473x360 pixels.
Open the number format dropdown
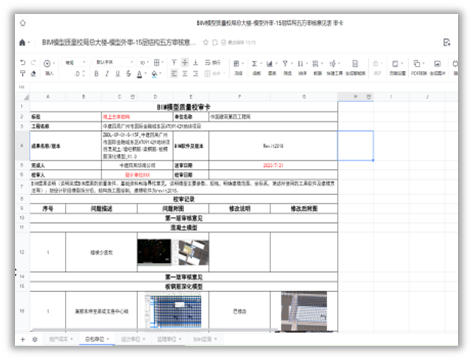(x=75, y=63)
